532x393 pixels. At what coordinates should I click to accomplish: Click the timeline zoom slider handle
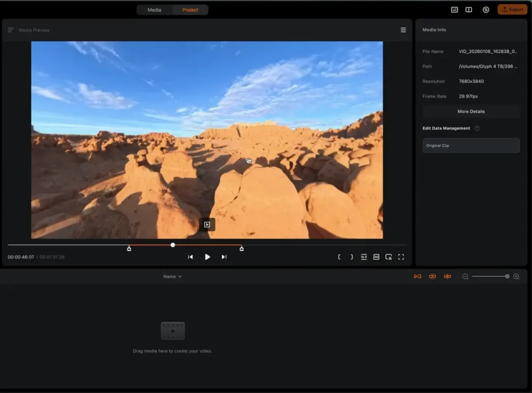click(x=507, y=277)
